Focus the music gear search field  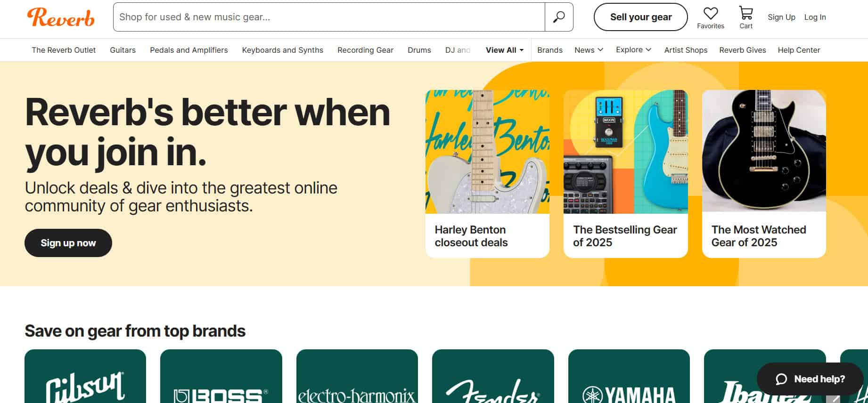pos(329,17)
